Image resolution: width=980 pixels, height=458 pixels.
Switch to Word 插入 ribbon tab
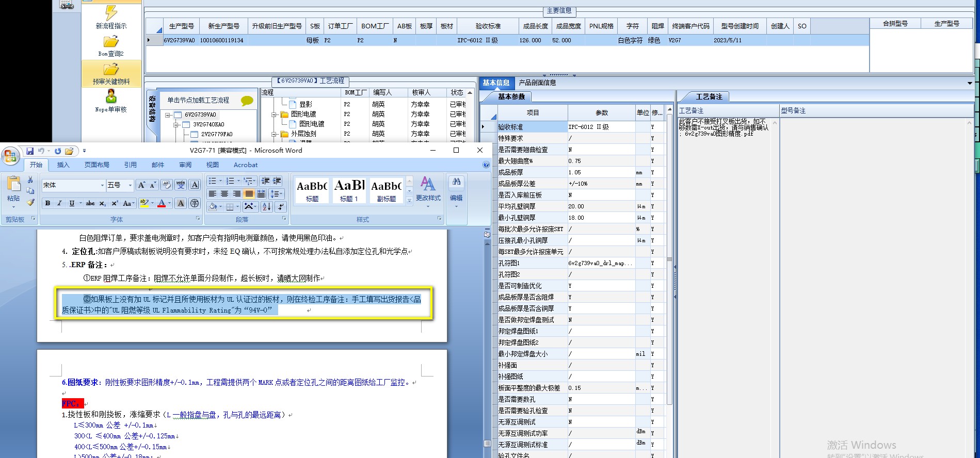pyautogui.click(x=63, y=165)
